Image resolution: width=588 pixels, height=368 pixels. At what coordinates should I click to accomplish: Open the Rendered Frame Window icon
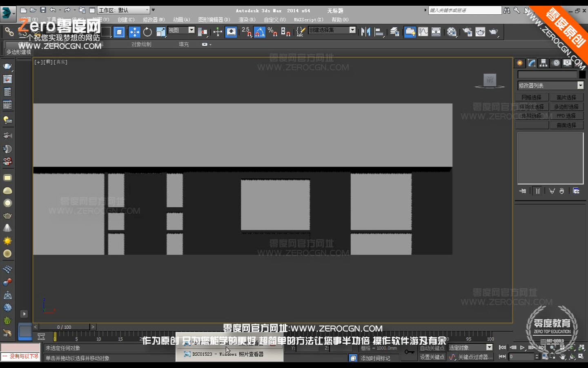[x=480, y=32]
